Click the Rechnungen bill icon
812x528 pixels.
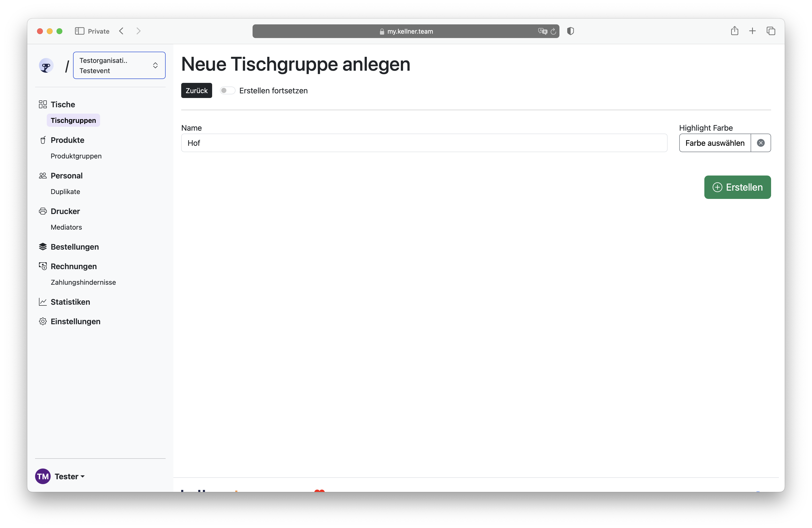[x=43, y=266]
